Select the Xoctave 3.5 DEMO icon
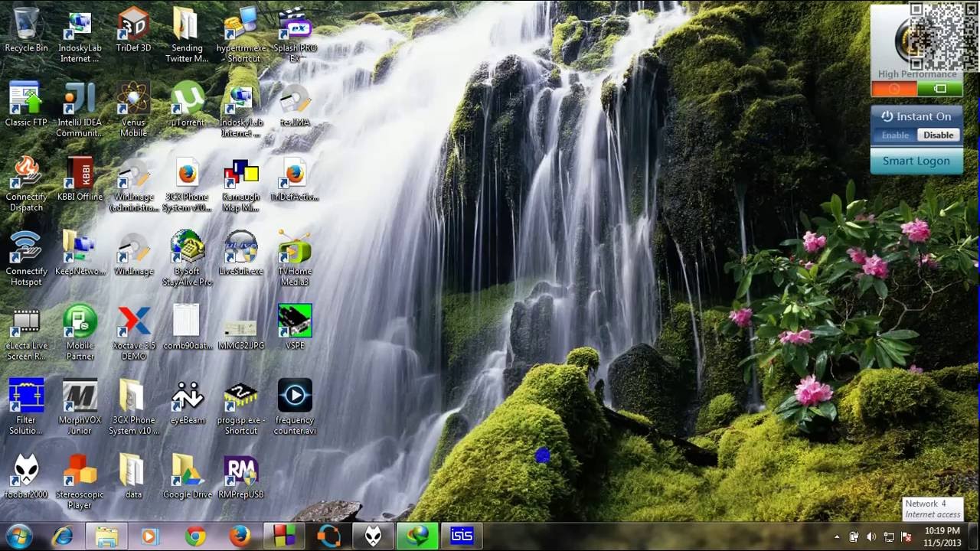Viewport: 980px width, 551px height. pyautogui.click(x=133, y=333)
